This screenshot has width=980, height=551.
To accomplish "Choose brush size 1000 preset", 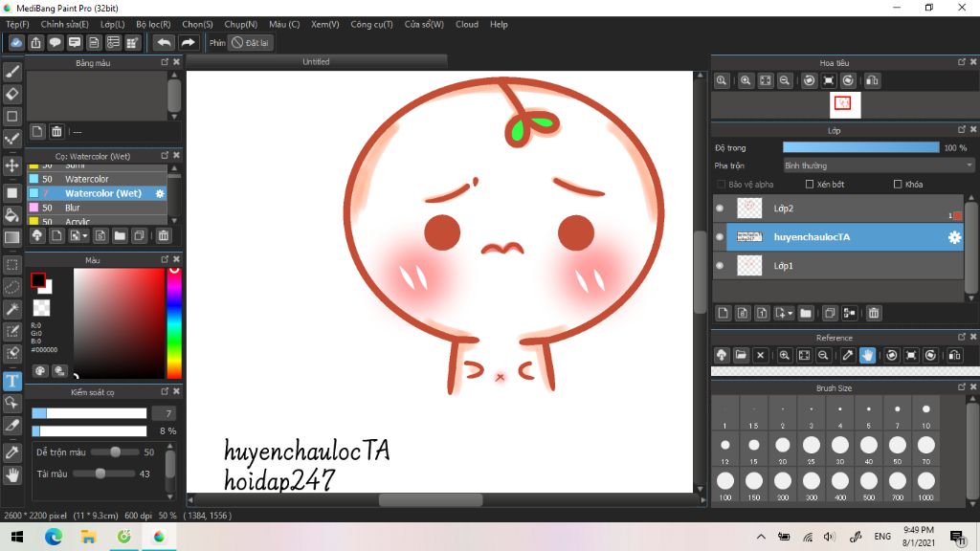I will click(x=925, y=486).
